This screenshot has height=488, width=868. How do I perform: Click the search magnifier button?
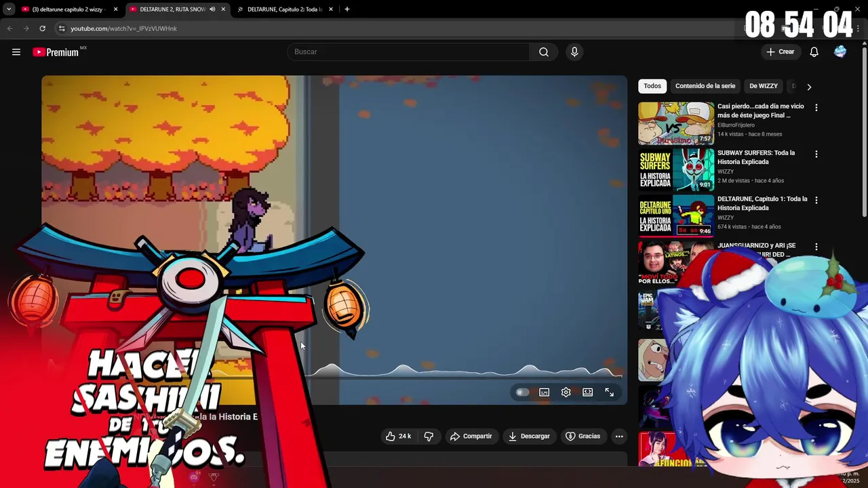(x=544, y=52)
